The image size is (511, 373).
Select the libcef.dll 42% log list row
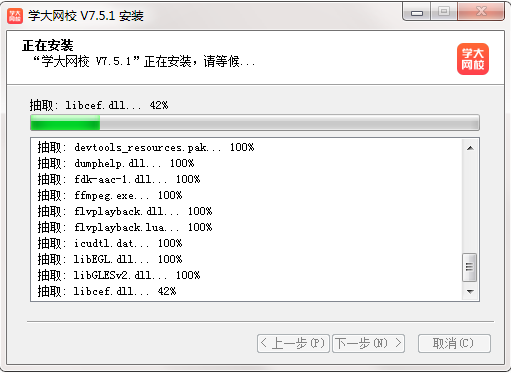246,291
